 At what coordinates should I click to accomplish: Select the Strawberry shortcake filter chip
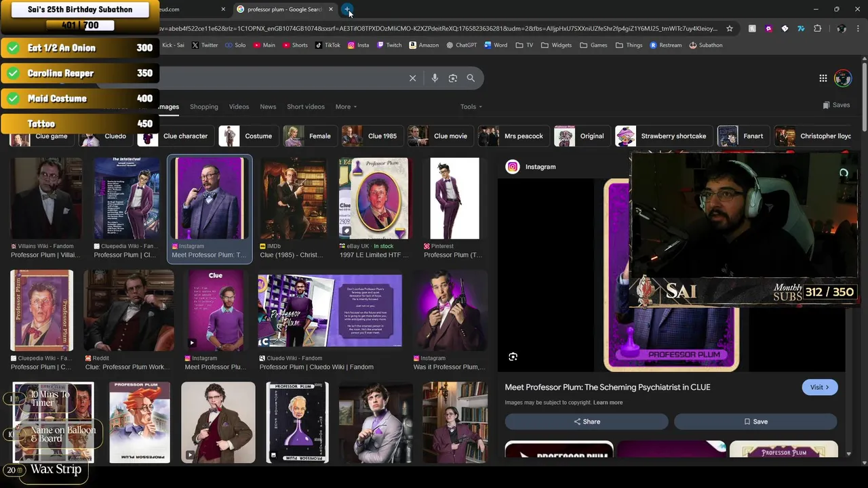(663, 136)
